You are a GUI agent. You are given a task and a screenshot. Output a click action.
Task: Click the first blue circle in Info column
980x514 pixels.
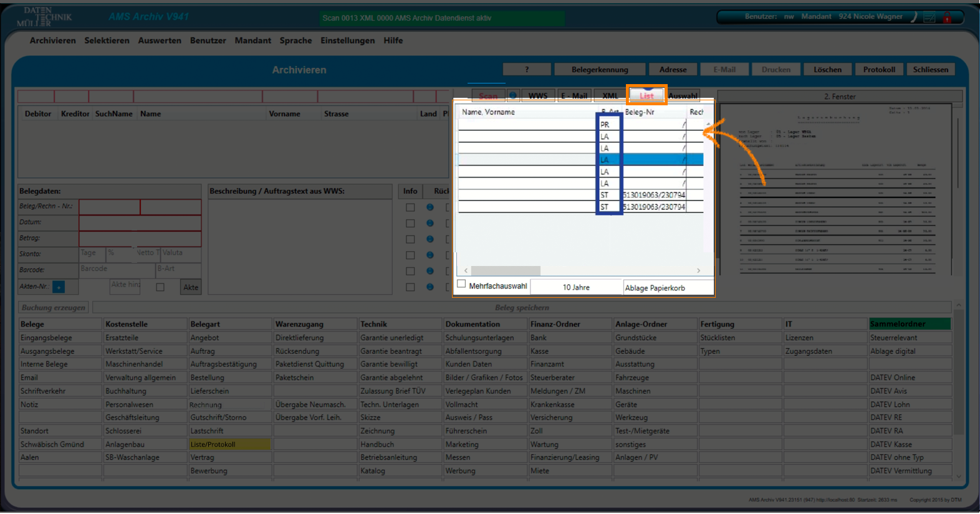pos(430,207)
